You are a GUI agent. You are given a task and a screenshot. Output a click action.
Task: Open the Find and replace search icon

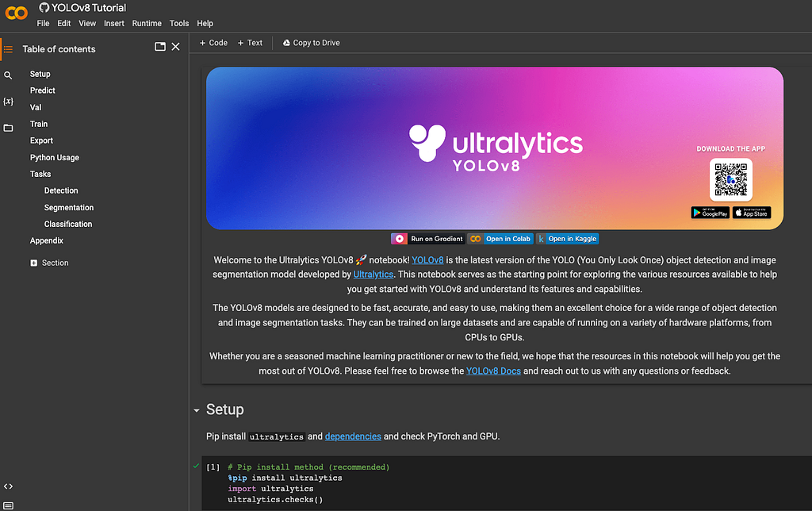point(8,75)
